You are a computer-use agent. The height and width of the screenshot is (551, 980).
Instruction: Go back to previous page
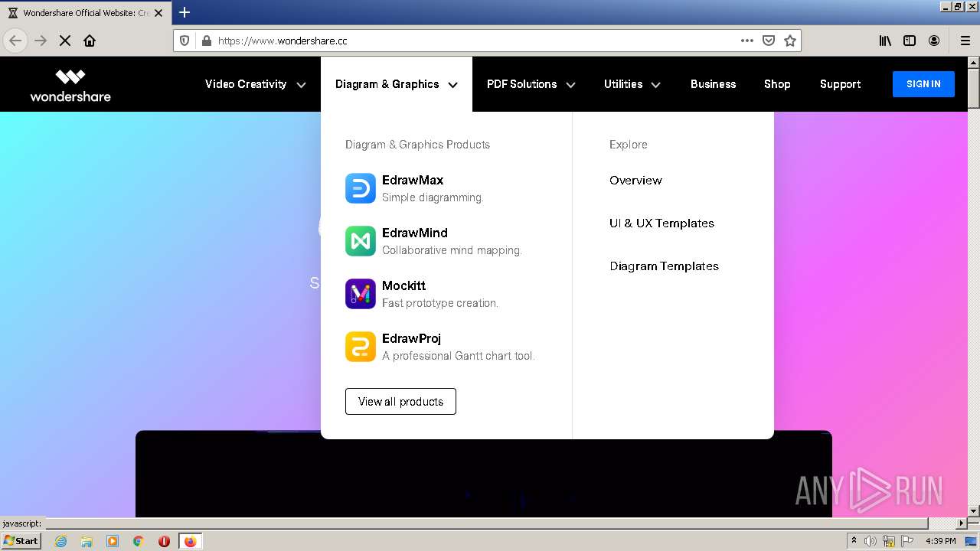coord(15,41)
